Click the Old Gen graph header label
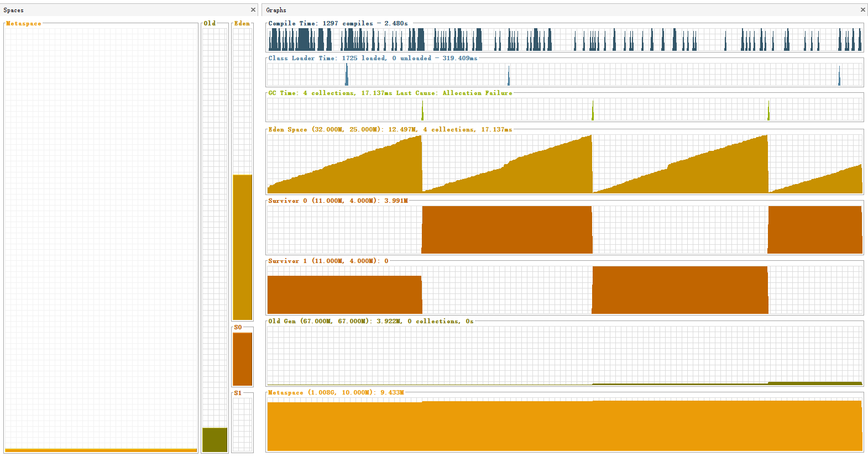 (x=370, y=321)
